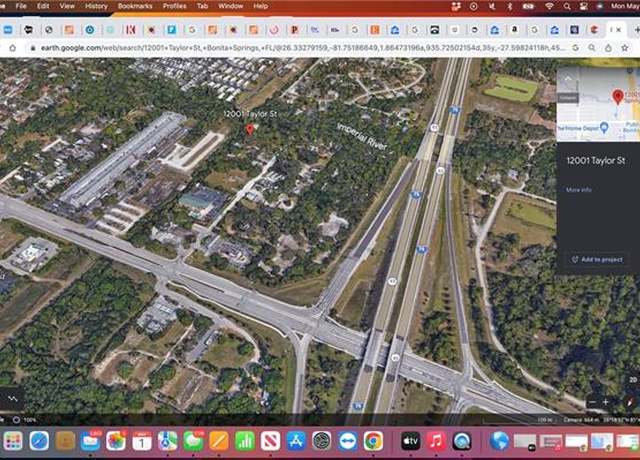Viewport: 640px width, 460px height.
Task: Click the Dropbox menu bar icon
Action: pyautogui.click(x=456, y=6)
